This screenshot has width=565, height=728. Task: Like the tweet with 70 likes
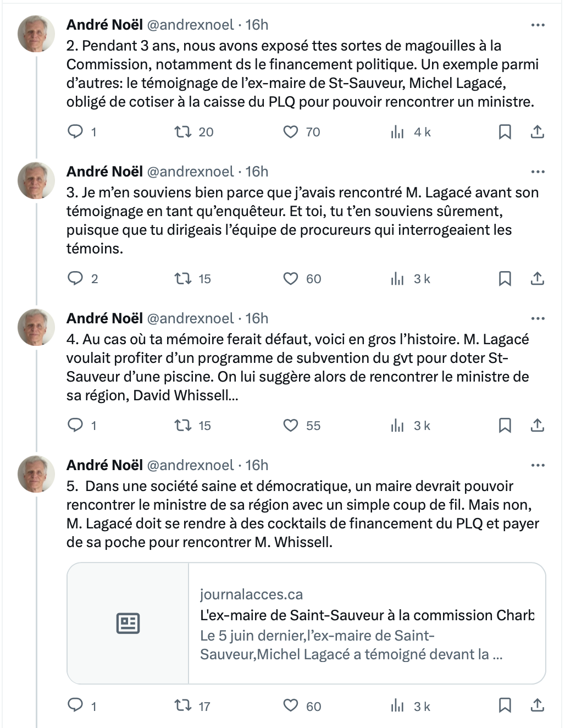point(290,132)
